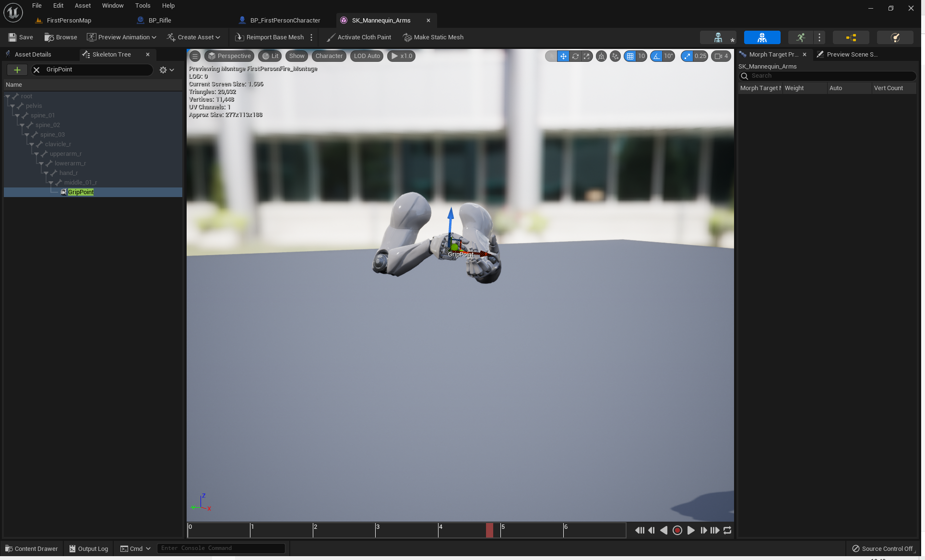Open the Tools menu
This screenshot has height=560, width=925.
(142, 5)
